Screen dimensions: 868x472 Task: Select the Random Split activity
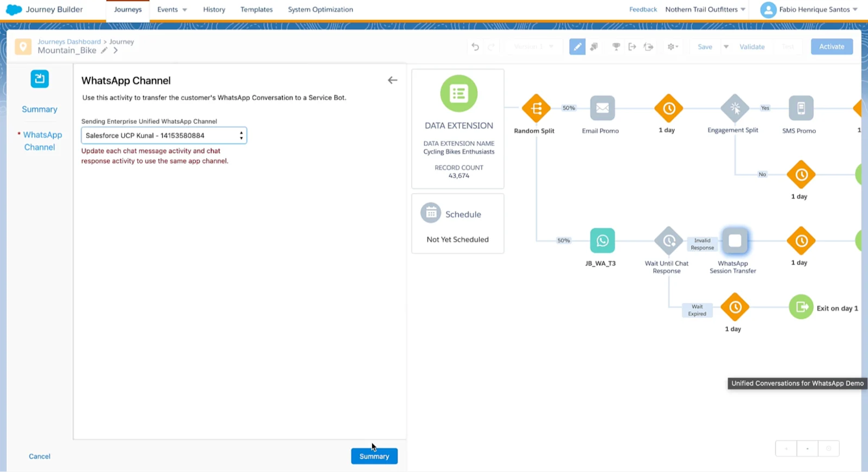[536, 108]
